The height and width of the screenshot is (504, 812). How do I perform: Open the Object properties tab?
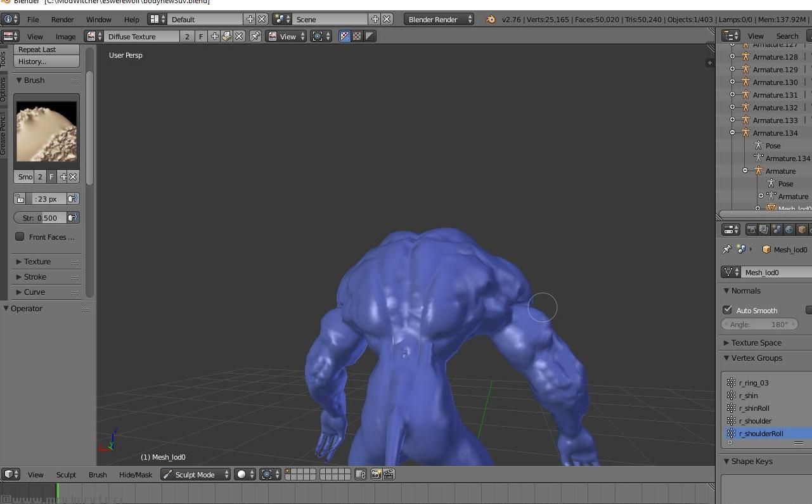[802, 229]
